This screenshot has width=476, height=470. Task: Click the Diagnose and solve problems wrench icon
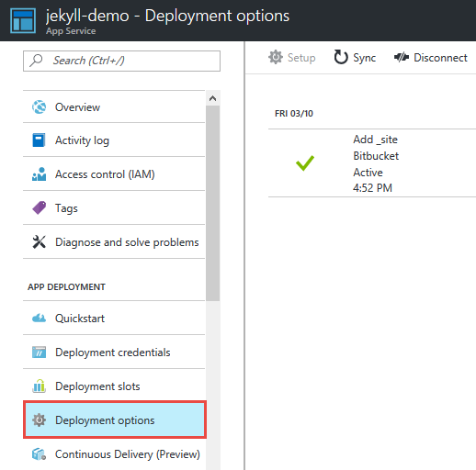point(39,241)
